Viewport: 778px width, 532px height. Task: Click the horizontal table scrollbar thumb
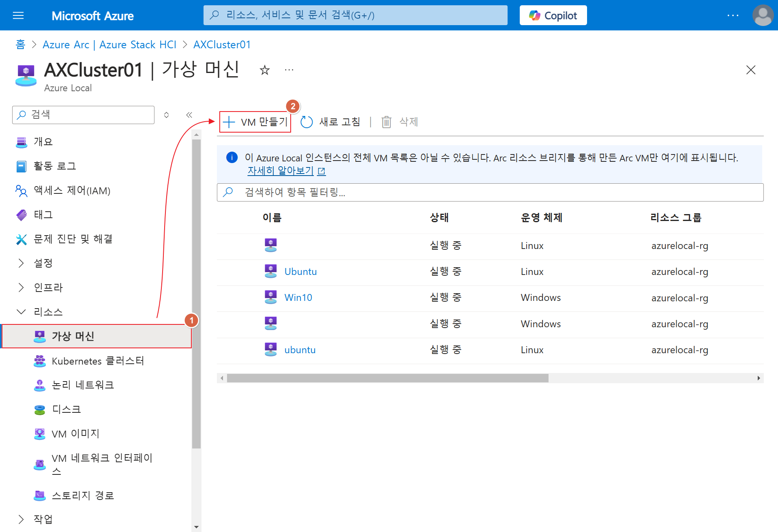click(x=388, y=378)
